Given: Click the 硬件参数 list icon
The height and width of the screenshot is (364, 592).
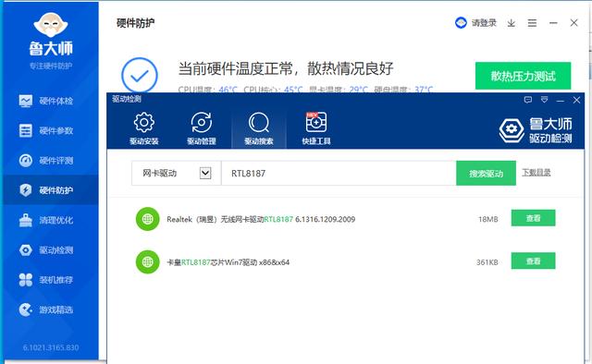Looking at the screenshot, I should [x=26, y=130].
